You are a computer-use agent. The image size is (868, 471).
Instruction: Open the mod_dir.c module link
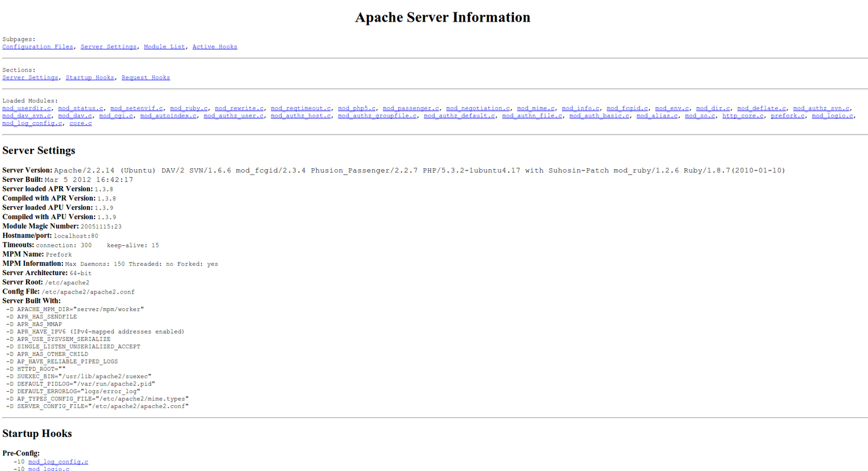[x=713, y=109]
